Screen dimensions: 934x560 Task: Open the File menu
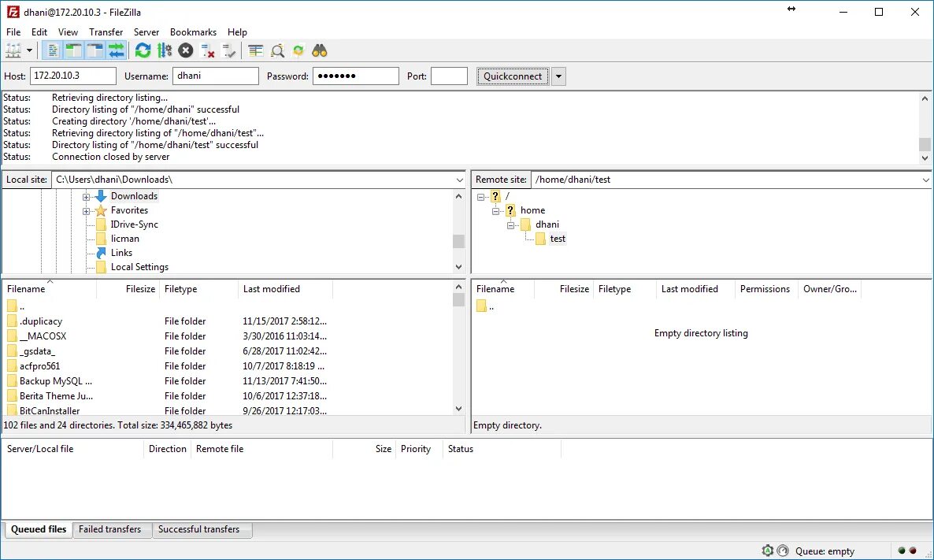(13, 32)
